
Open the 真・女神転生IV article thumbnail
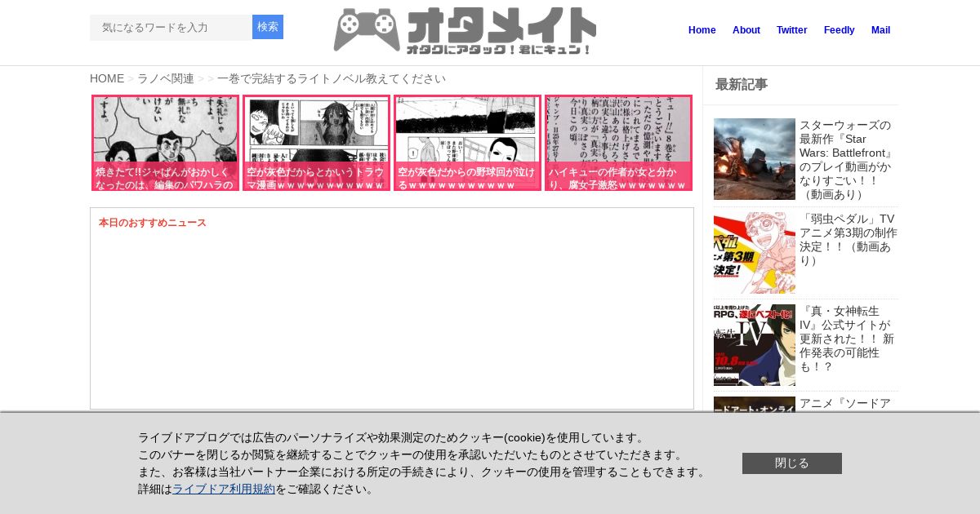tap(755, 345)
